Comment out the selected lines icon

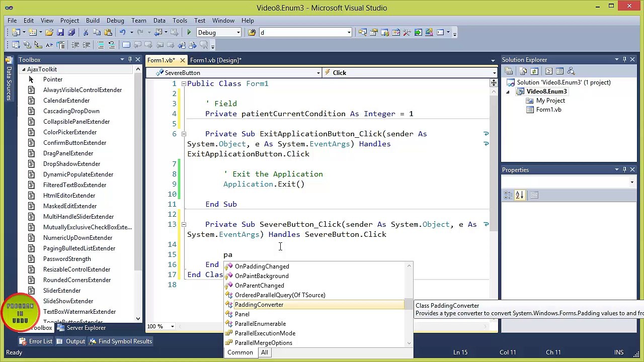coord(101,45)
